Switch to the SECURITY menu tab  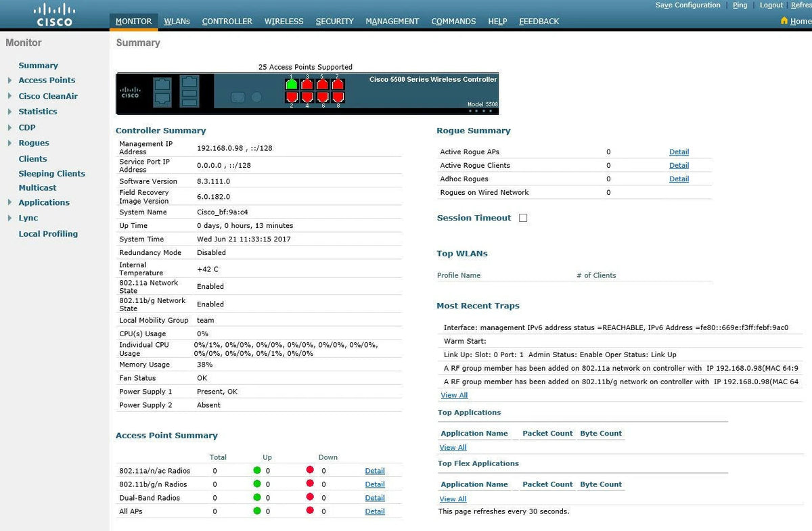point(334,21)
